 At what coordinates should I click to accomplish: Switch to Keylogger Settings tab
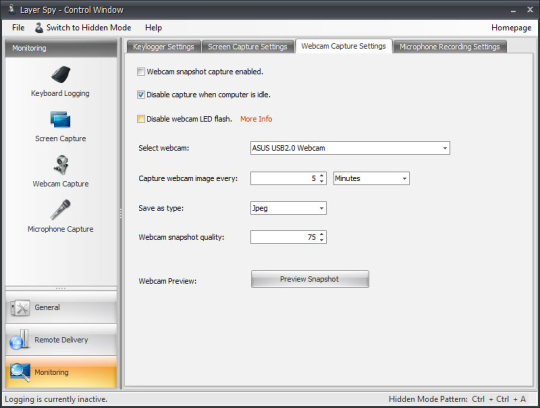(x=164, y=47)
